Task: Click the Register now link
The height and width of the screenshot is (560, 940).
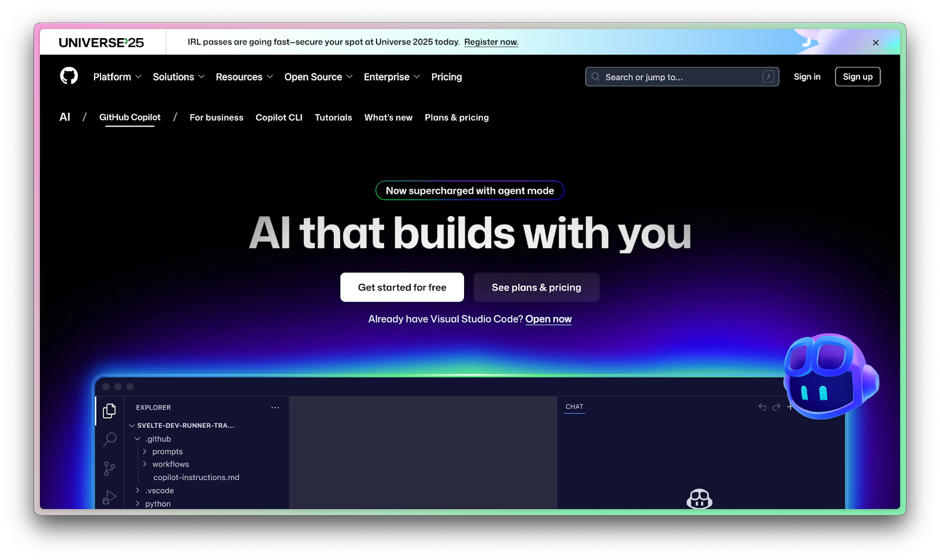Action: [x=491, y=42]
